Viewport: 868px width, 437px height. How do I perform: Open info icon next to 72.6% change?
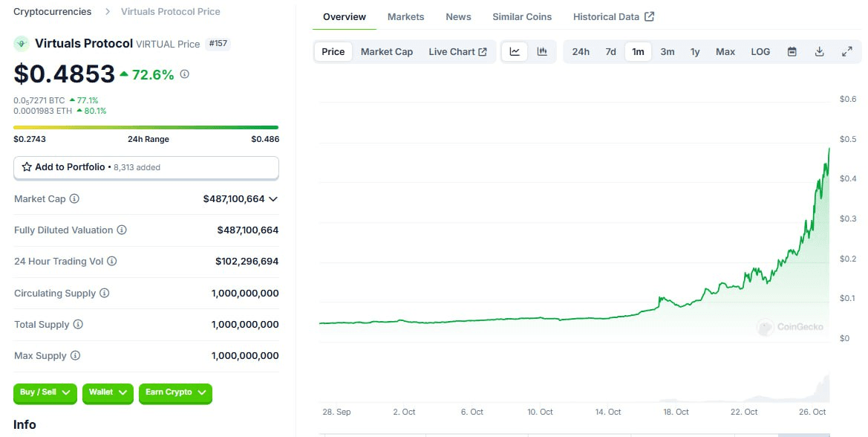coord(184,74)
